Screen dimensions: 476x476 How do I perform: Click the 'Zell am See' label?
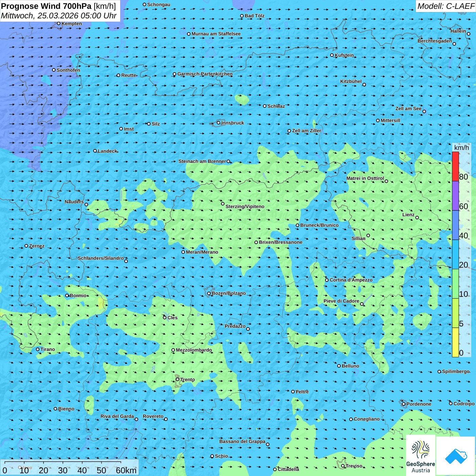pyautogui.click(x=408, y=108)
